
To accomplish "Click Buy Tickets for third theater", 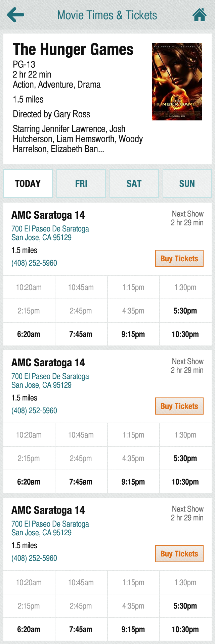I will tap(179, 554).
